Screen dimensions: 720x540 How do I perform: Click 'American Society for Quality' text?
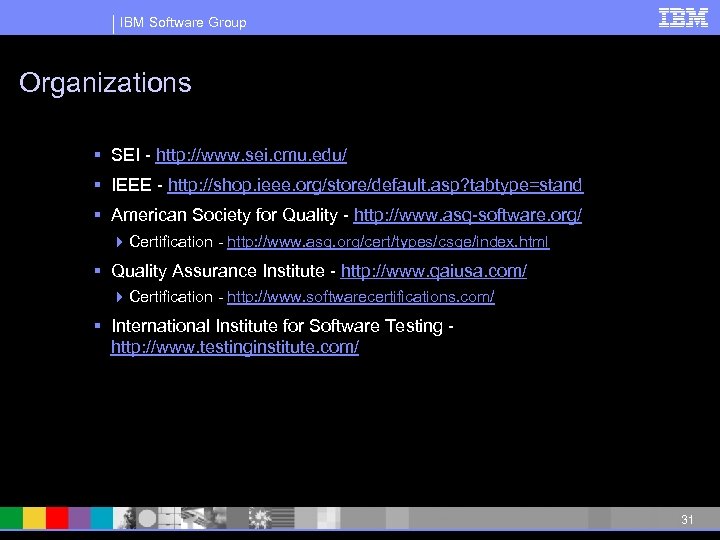pyautogui.click(x=225, y=215)
